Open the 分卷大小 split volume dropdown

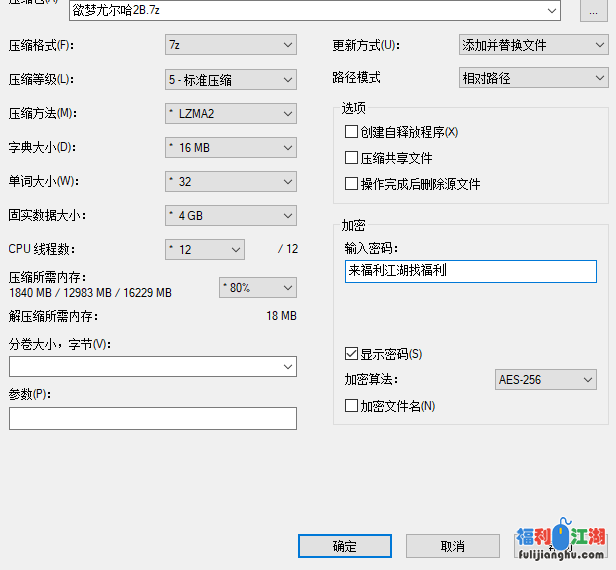pos(153,367)
